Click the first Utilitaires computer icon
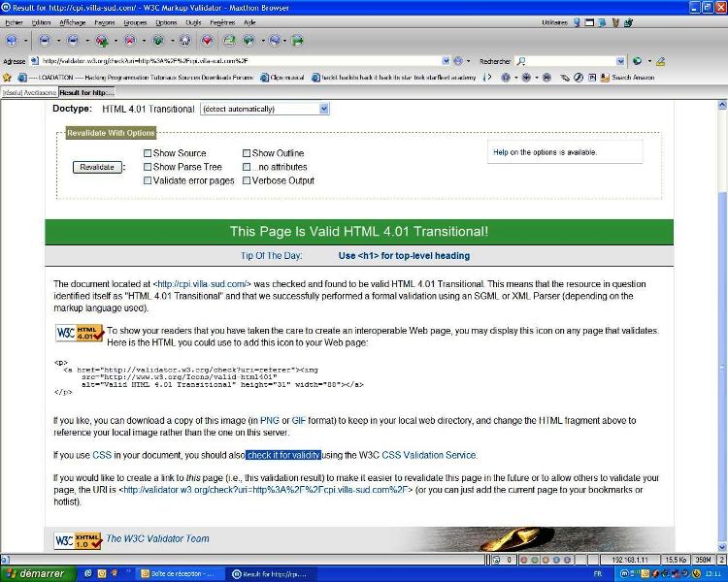The height and width of the screenshot is (582, 728). coord(577,22)
